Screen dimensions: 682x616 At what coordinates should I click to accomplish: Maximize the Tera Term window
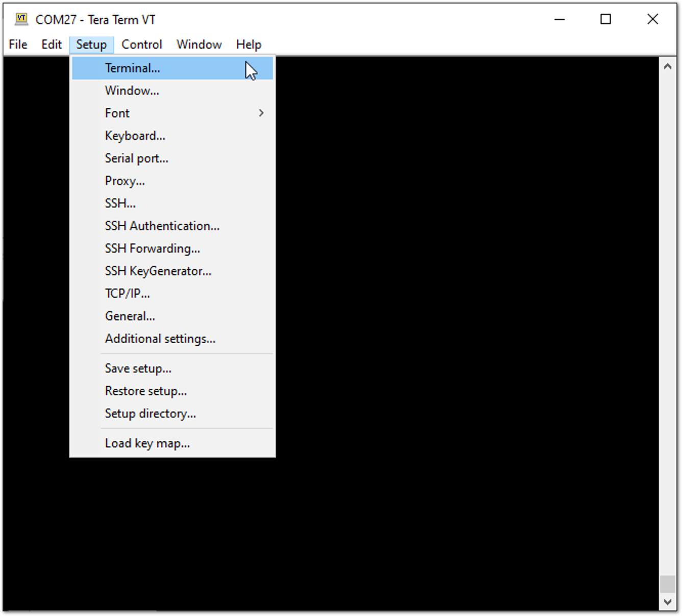605,19
